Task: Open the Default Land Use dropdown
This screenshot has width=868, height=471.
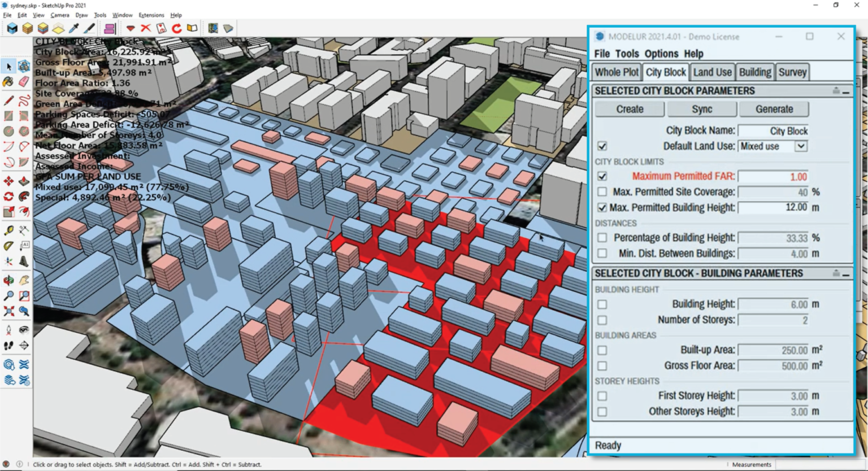Action: point(802,146)
